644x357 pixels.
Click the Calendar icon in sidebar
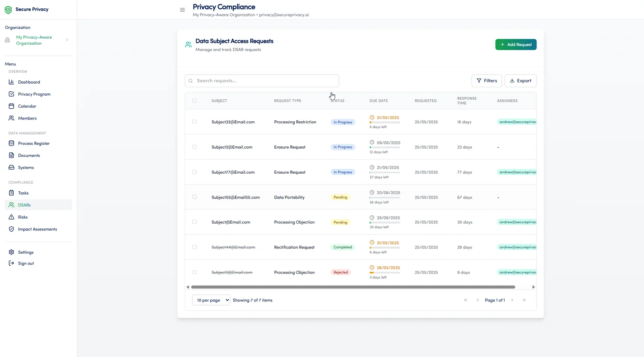click(x=11, y=106)
